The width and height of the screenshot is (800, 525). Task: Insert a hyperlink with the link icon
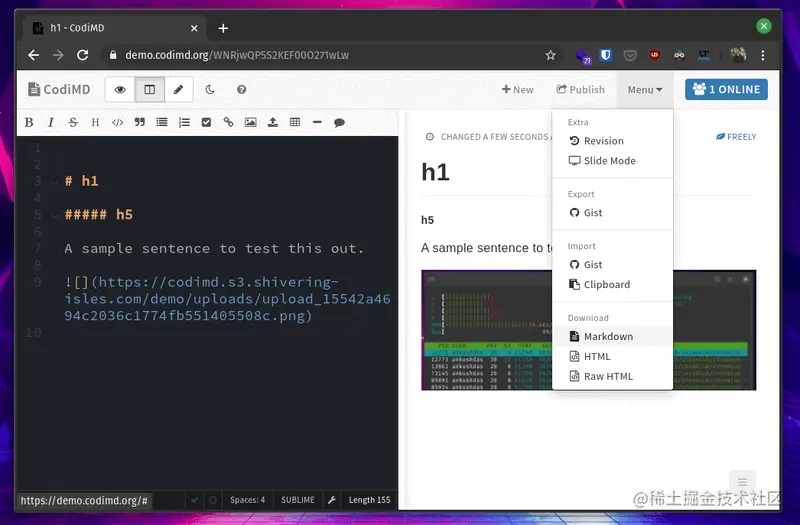pyautogui.click(x=229, y=122)
